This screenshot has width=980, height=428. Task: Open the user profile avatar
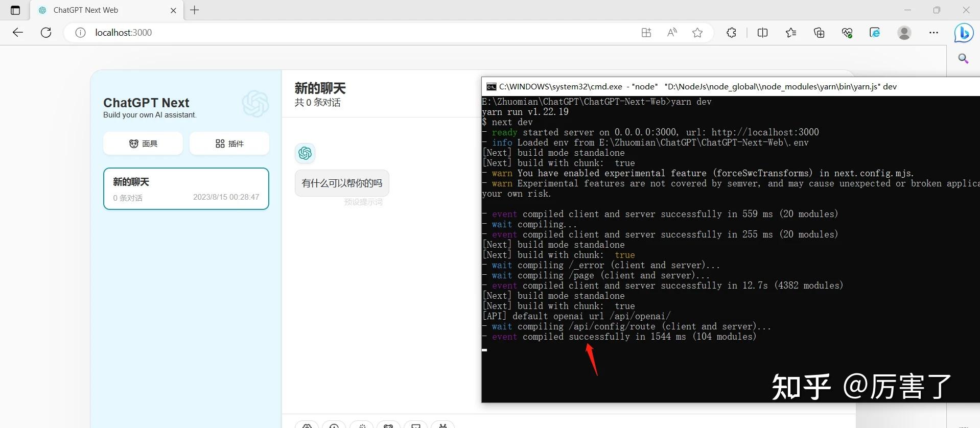(x=904, y=33)
